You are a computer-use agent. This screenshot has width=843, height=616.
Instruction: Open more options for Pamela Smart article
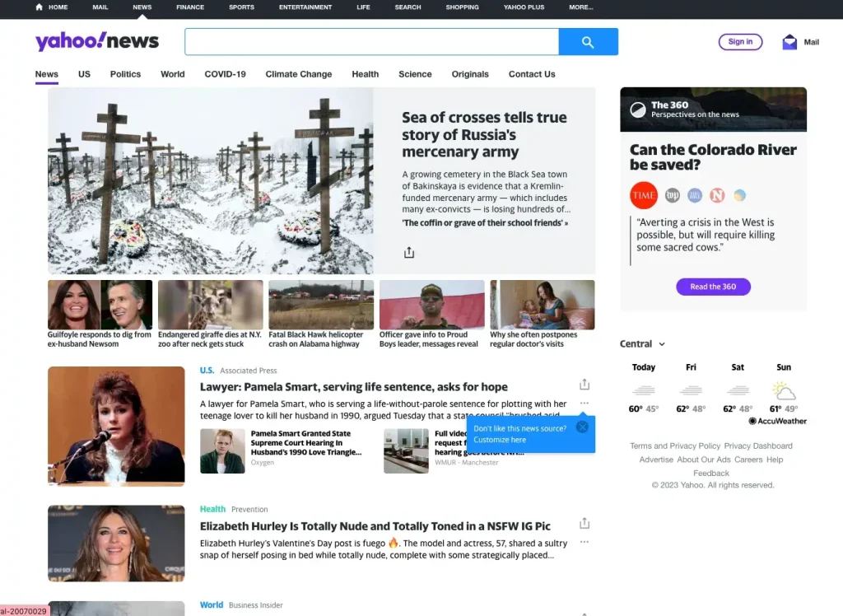[x=585, y=403]
